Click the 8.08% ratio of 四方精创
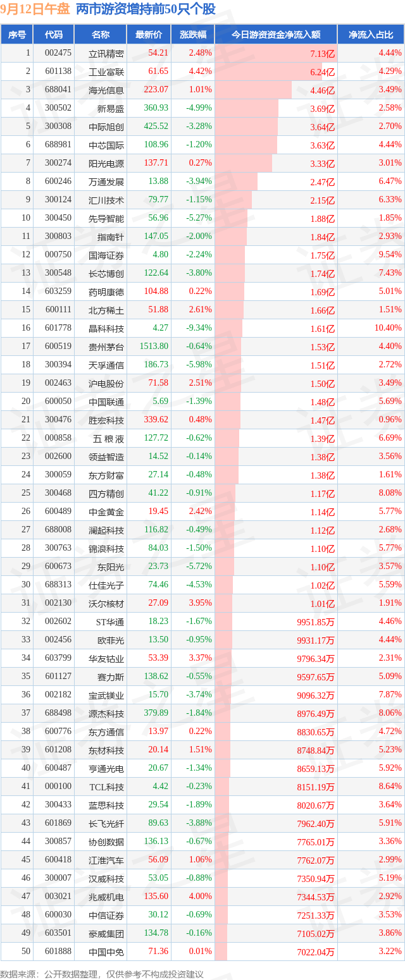This screenshot has height=980, width=405. (x=390, y=493)
